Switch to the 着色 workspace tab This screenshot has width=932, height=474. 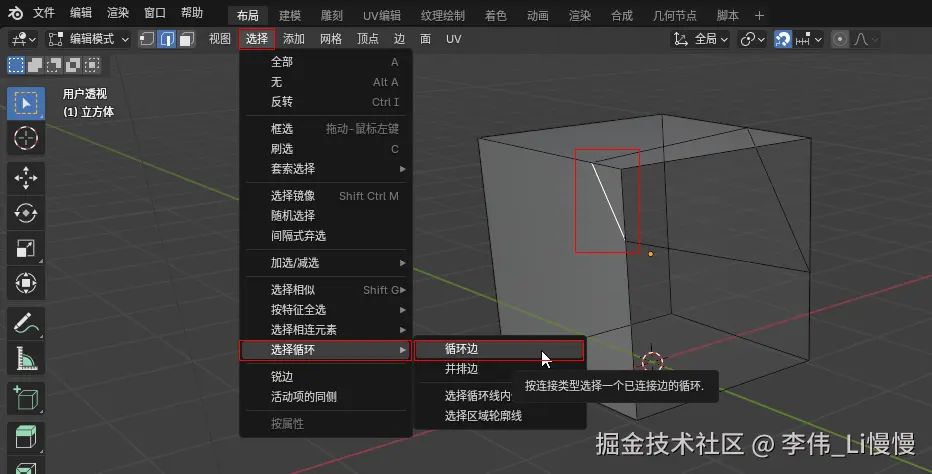point(496,15)
